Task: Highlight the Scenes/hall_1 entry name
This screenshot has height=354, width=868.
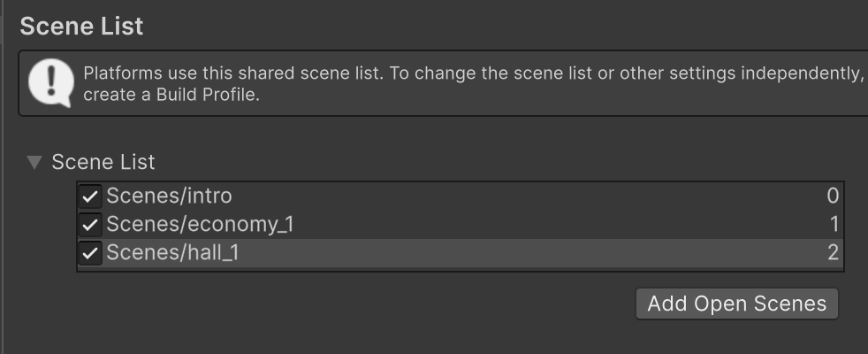Action: coord(172,254)
